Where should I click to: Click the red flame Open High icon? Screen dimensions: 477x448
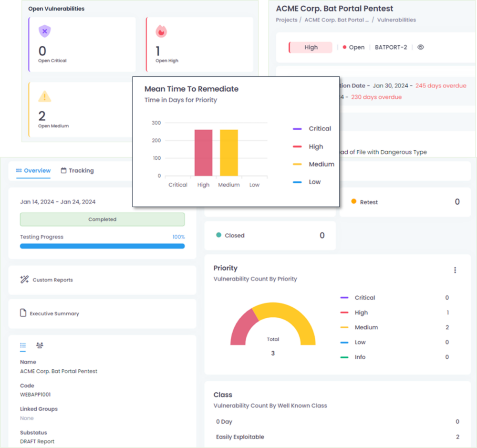click(161, 31)
